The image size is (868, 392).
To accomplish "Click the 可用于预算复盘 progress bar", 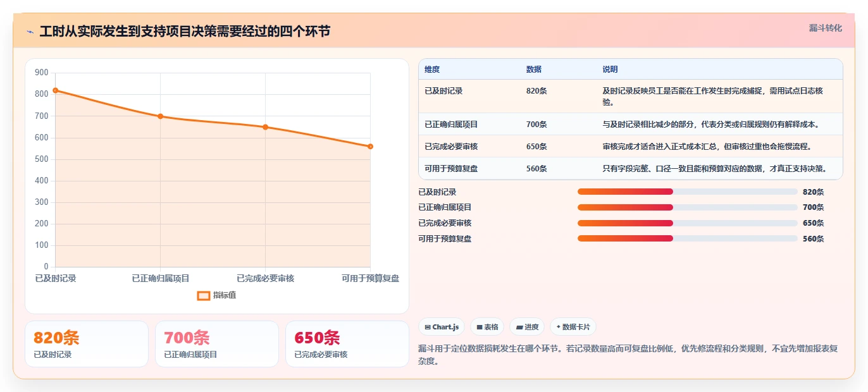I will click(x=688, y=238).
